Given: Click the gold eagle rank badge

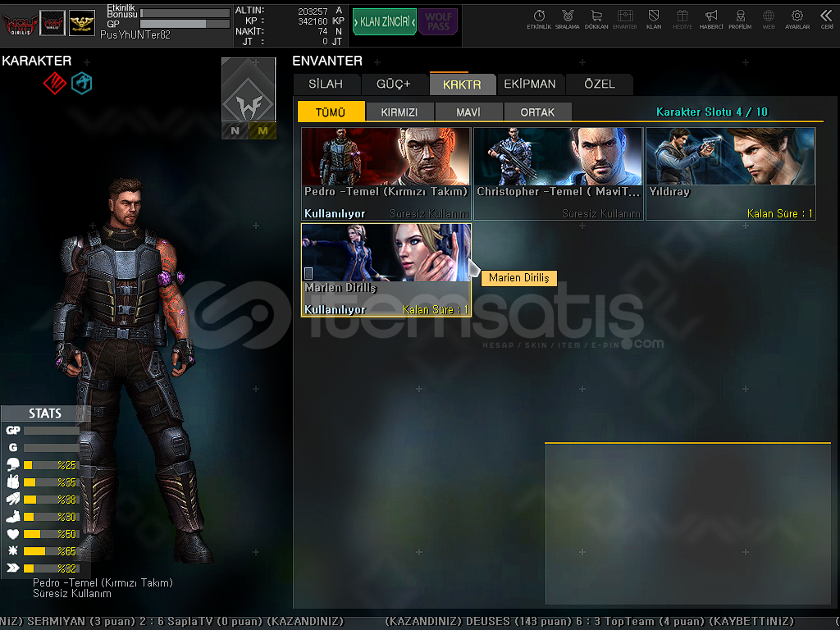Looking at the screenshot, I should coord(82,24).
